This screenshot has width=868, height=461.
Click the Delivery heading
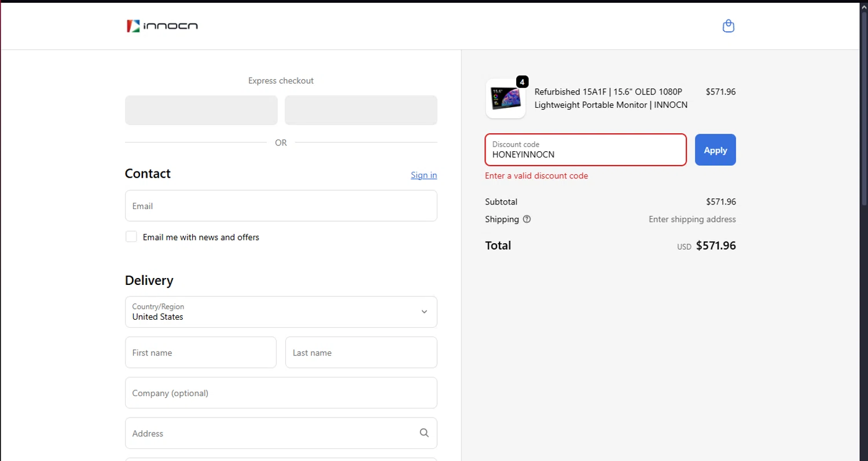point(149,280)
